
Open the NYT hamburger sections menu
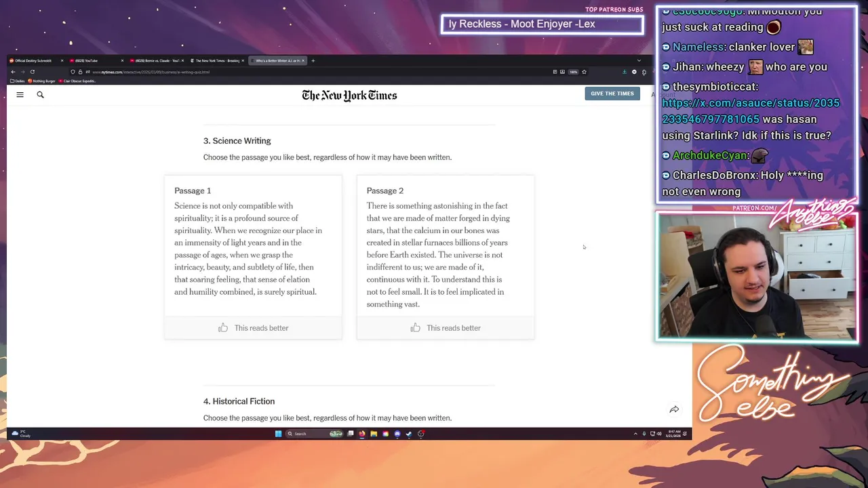coord(20,95)
